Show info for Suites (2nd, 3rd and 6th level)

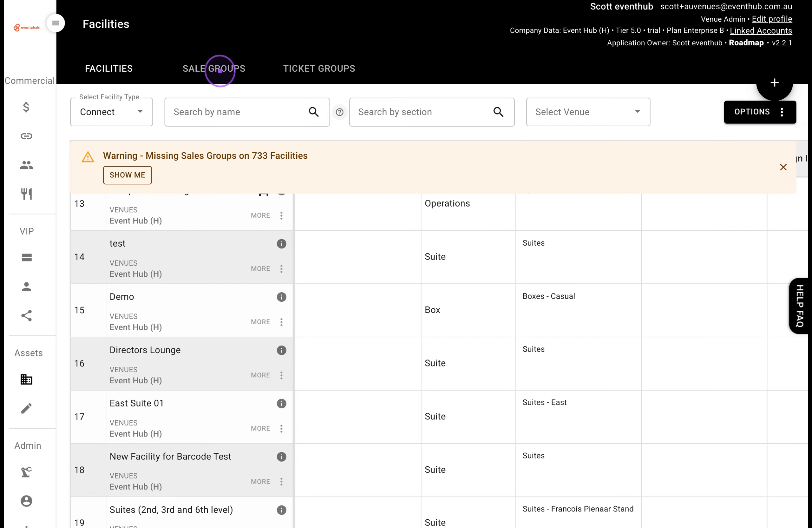pos(281,510)
